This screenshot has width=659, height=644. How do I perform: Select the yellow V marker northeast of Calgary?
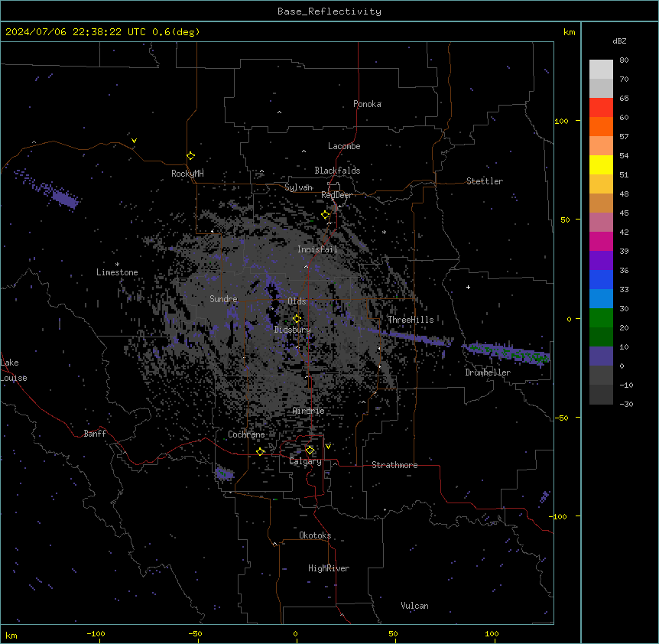tap(328, 447)
